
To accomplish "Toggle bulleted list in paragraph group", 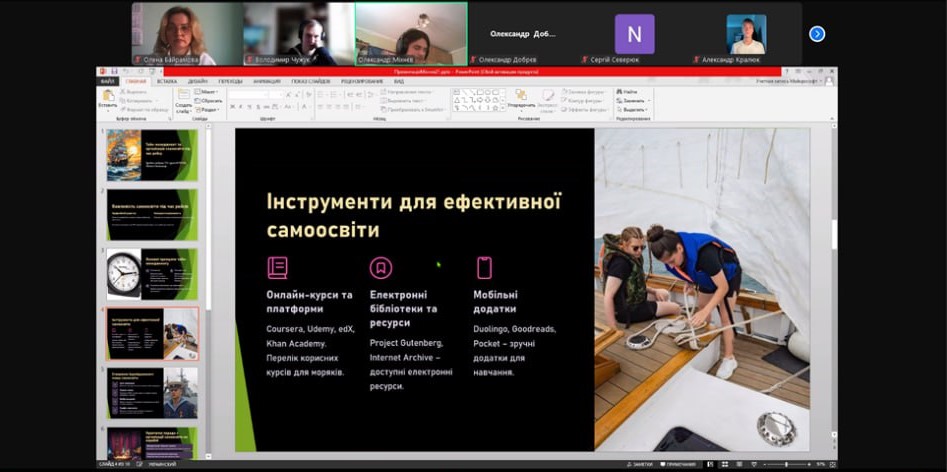I will pyautogui.click(x=321, y=95).
